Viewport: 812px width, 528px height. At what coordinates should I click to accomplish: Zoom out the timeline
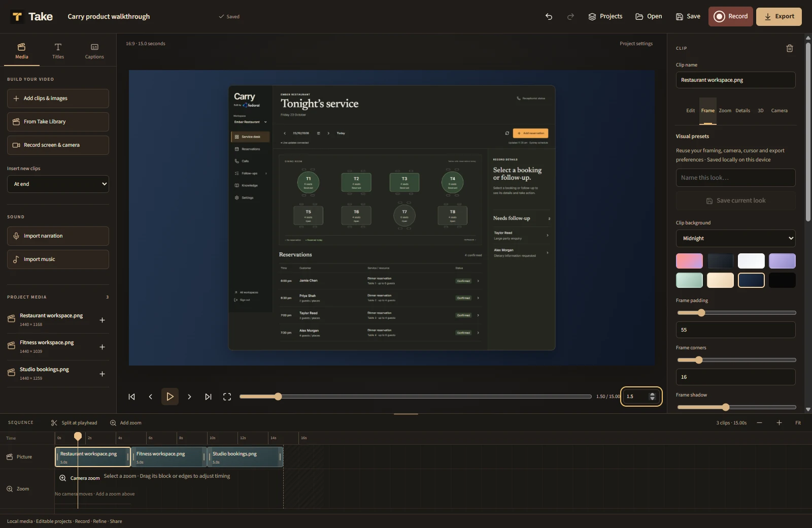[759, 423]
